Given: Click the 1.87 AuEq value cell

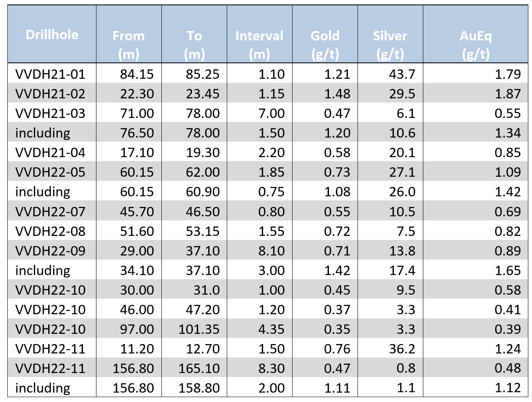Looking at the screenshot, I should (x=507, y=94).
